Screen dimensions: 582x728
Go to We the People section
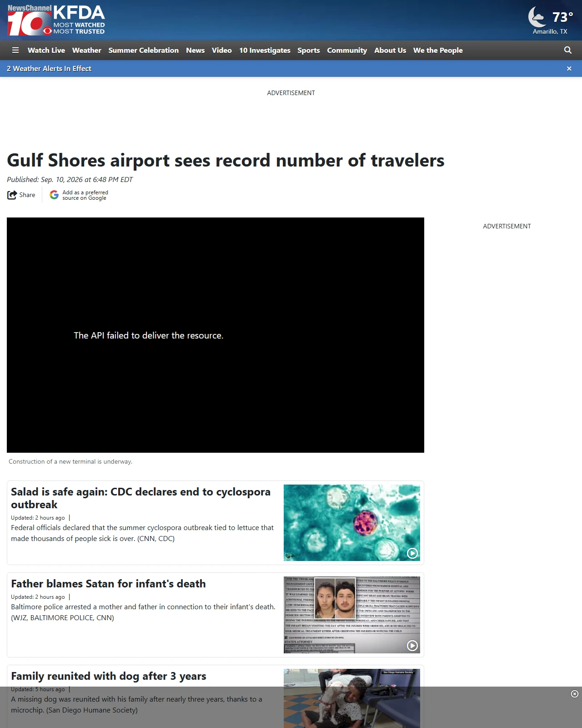(438, 51)
